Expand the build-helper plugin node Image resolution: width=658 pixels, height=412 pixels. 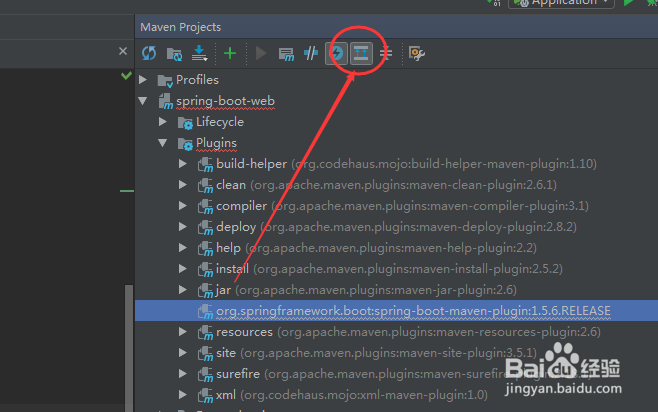pos(183,164)
